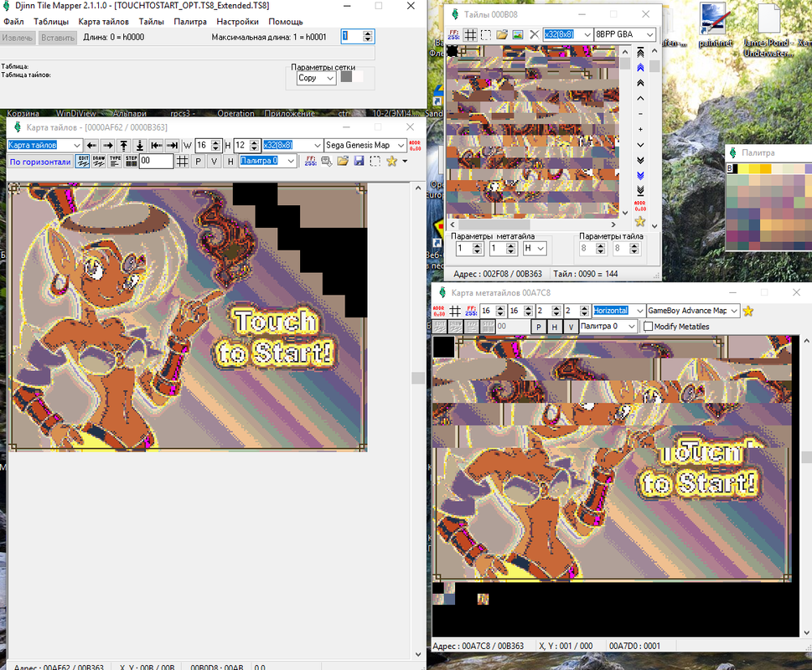Click the comment/find icon in Tile Map toolbar
This screenshot has height=670, width=812.
click(x=326, y=162)
